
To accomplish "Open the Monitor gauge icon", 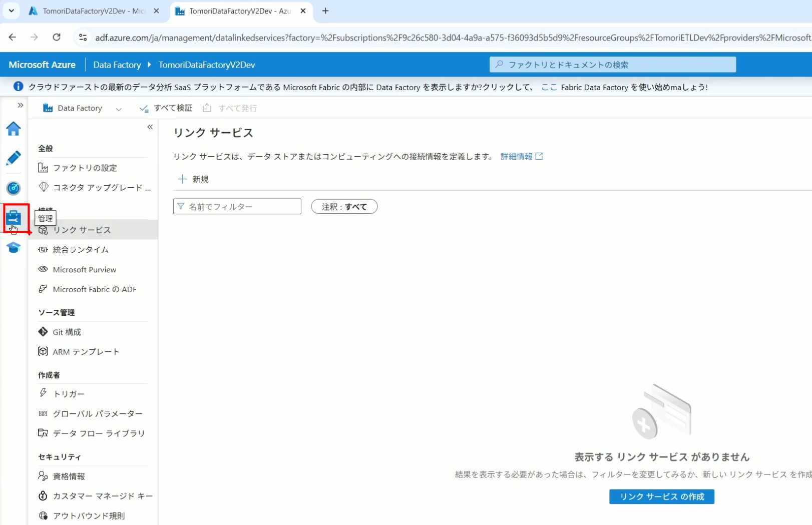I will click(x=14, y=188).
